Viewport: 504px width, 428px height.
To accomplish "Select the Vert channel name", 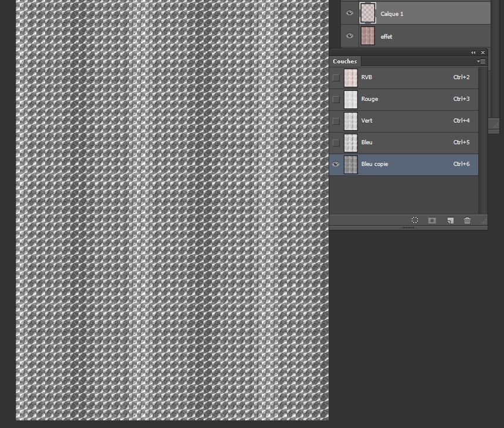I will [x=367, y=120].
